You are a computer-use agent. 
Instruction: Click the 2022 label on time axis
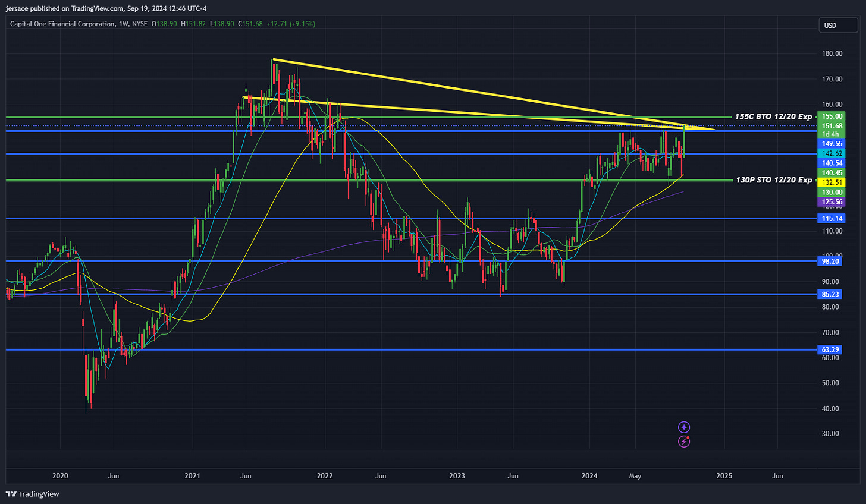[325, 476]
